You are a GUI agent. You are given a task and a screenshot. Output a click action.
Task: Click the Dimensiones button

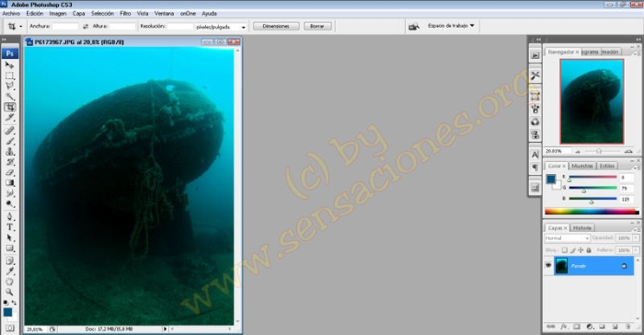point(276,26)
